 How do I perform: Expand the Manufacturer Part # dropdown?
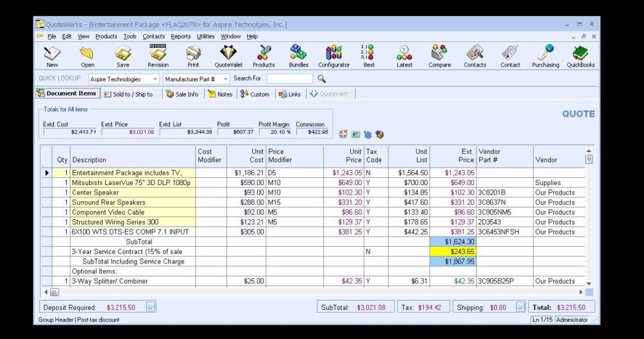click(225, 79)
